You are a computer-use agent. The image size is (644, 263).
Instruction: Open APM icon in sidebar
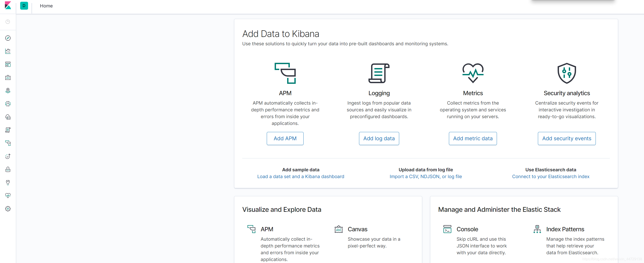tap(8, 143)
